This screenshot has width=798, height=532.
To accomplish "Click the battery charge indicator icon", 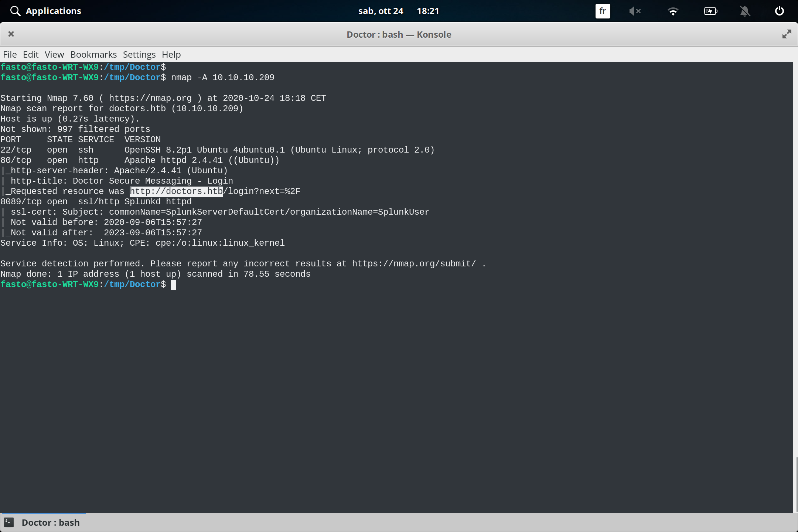I will (710, 11).
